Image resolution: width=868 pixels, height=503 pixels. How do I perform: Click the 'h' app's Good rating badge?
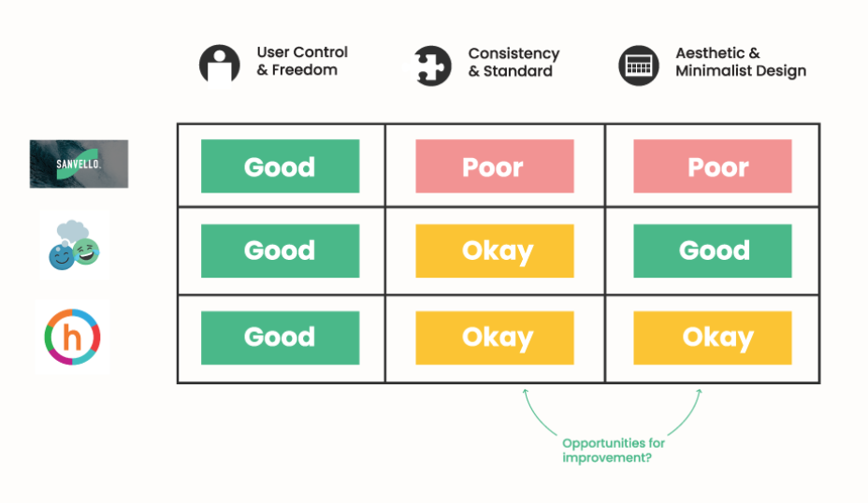[280, 338]
